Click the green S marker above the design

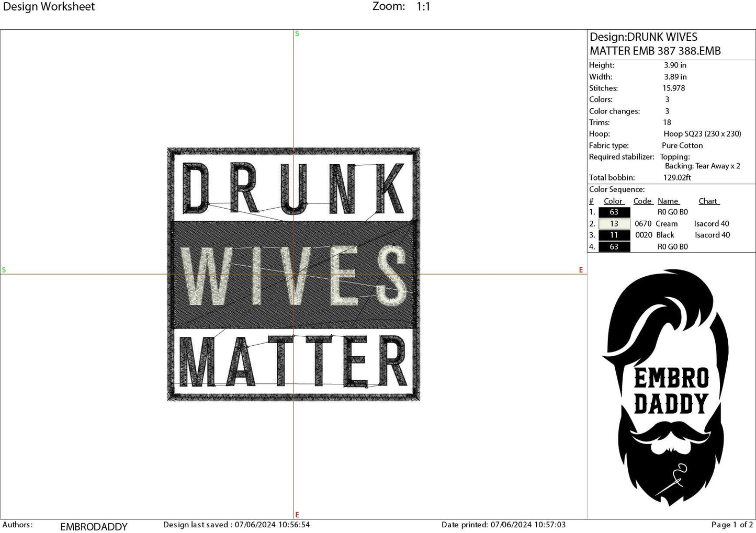(x=297, y=33)
